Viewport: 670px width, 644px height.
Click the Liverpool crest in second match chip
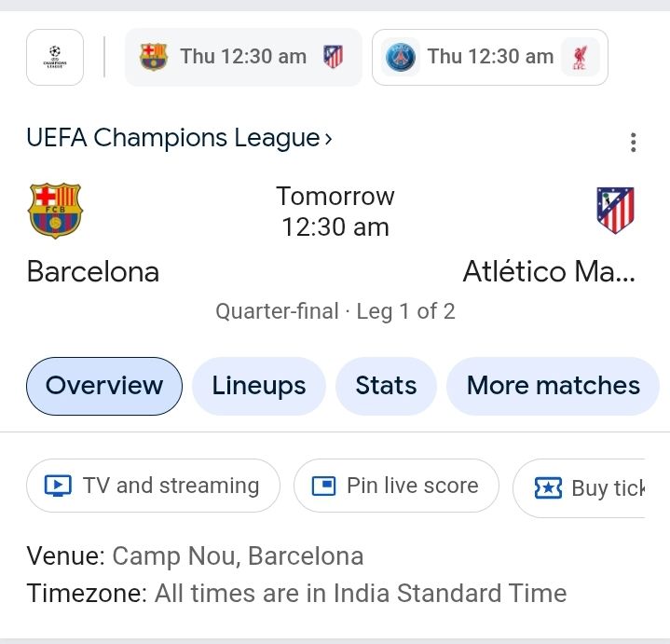[580, 58]
